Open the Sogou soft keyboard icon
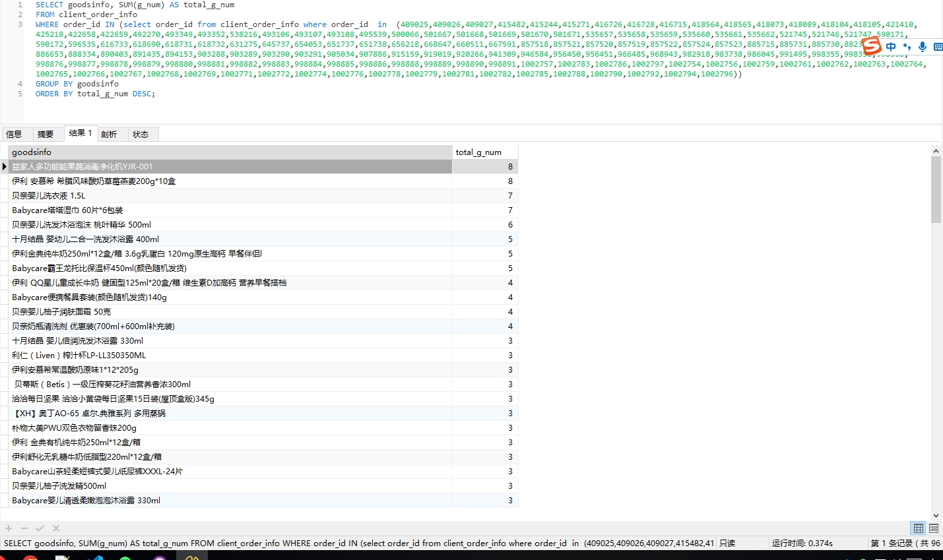Image resolution: width=943 pixels, height=560 pixels. point(938,47)
